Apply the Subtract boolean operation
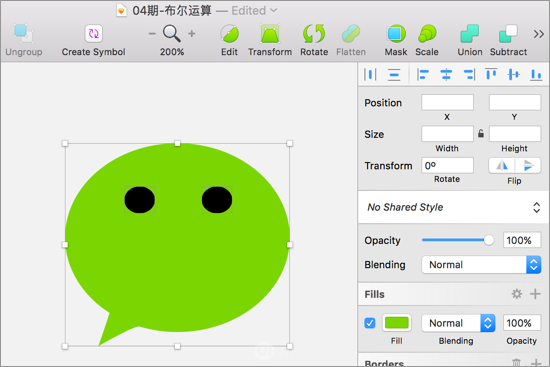This screenshot has width=550, height=367. coord(508,34)
